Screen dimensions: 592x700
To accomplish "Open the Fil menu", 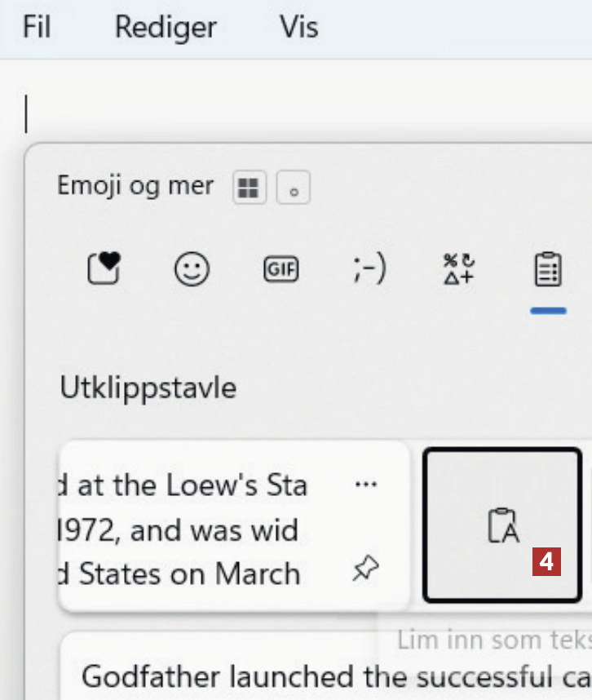I will tap(38, 28).
